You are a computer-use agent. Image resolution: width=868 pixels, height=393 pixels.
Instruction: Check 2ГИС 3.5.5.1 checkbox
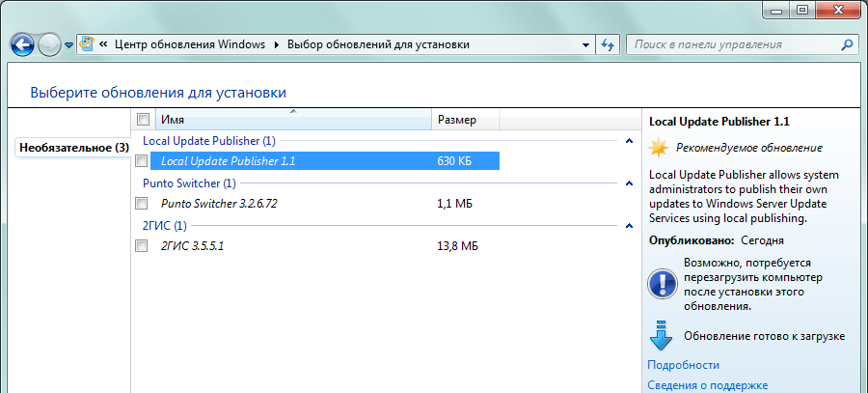point(142,246)
